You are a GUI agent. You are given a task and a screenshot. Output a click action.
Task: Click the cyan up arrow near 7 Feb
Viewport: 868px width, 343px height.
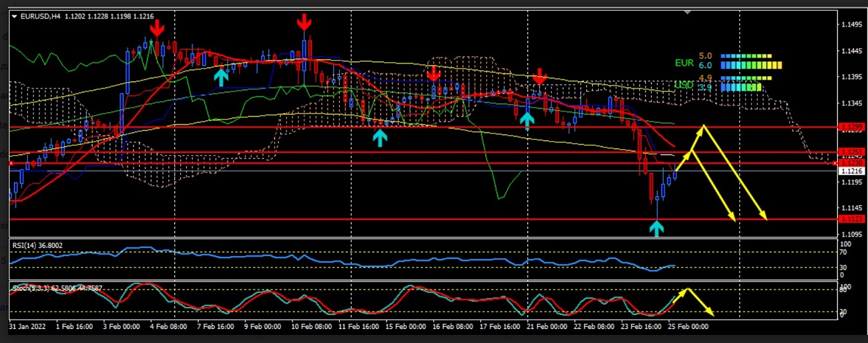pyautogui.click(x=221, y=77)
